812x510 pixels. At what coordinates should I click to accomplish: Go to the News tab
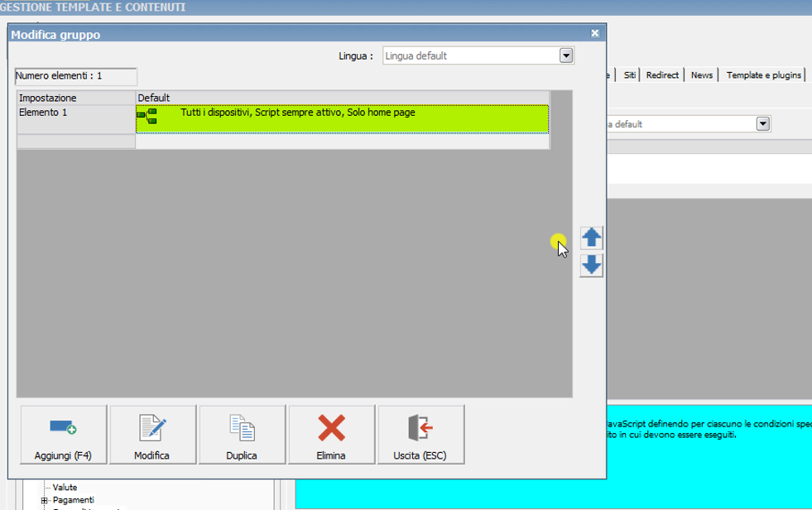(701, 75)
